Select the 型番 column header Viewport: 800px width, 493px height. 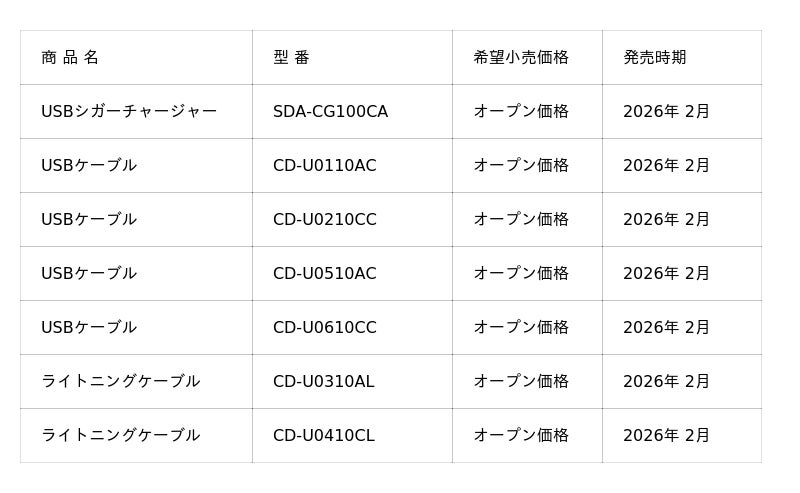coord(291,58)
